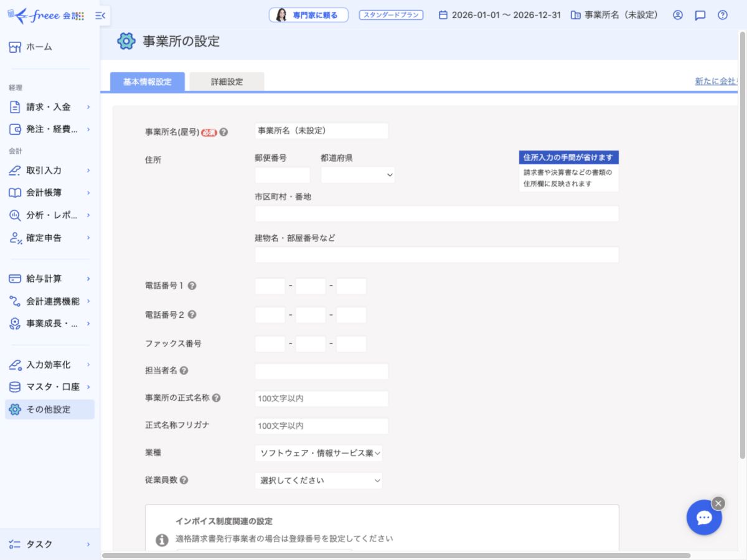
Task: Click 事業所名(未設定) in header
Action: [x=614, y=15]
